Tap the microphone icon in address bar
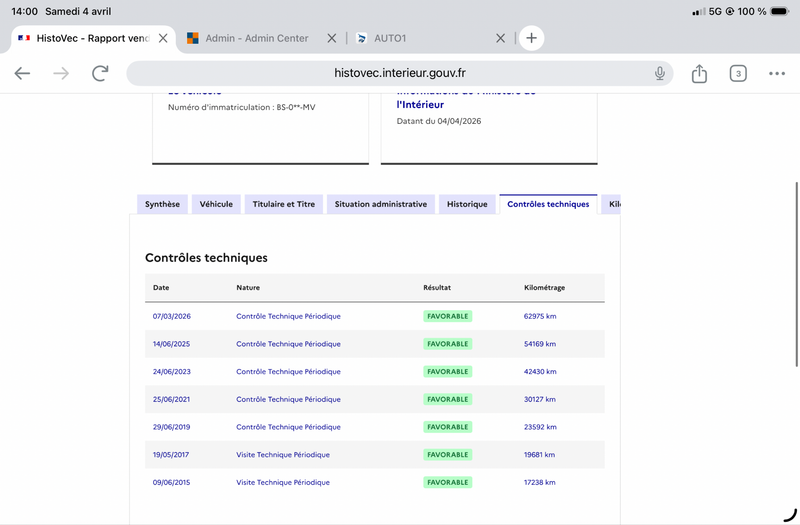 click(x=660, y=73)
